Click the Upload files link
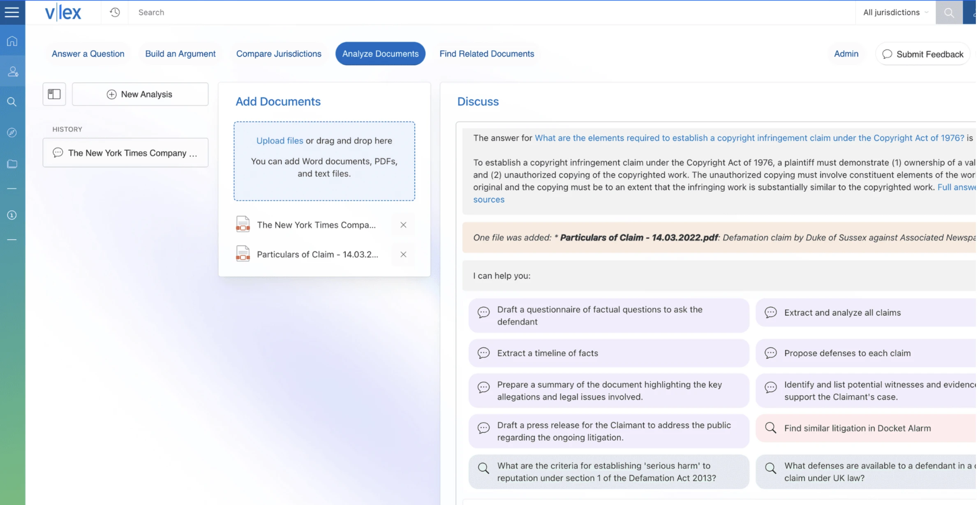The width and height of the screenshot is (980, 505). click(x=280, y=141)
